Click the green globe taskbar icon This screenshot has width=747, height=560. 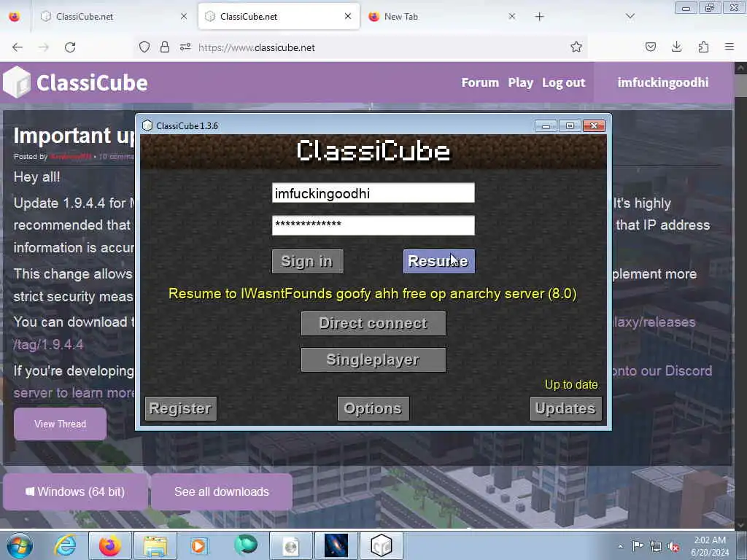pyautogui.click(x=246, y=545)
